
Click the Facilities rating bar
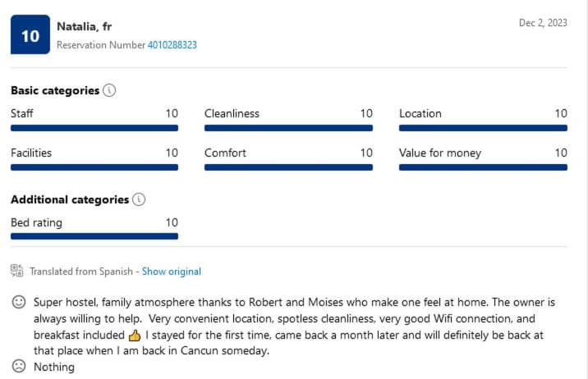pos(94,167)
